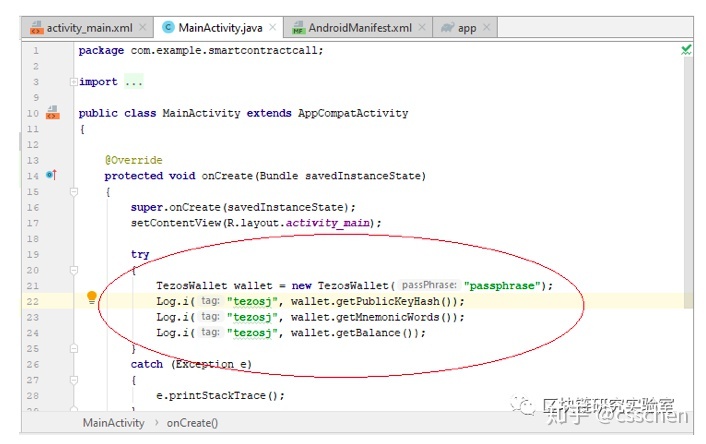Close the MainActivity.java tab
This screenshot has width=706, height=444.
(x=272, y=27)
